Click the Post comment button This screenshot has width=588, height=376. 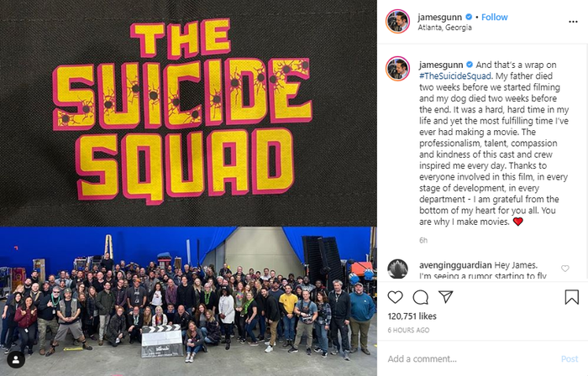(570, 358)
